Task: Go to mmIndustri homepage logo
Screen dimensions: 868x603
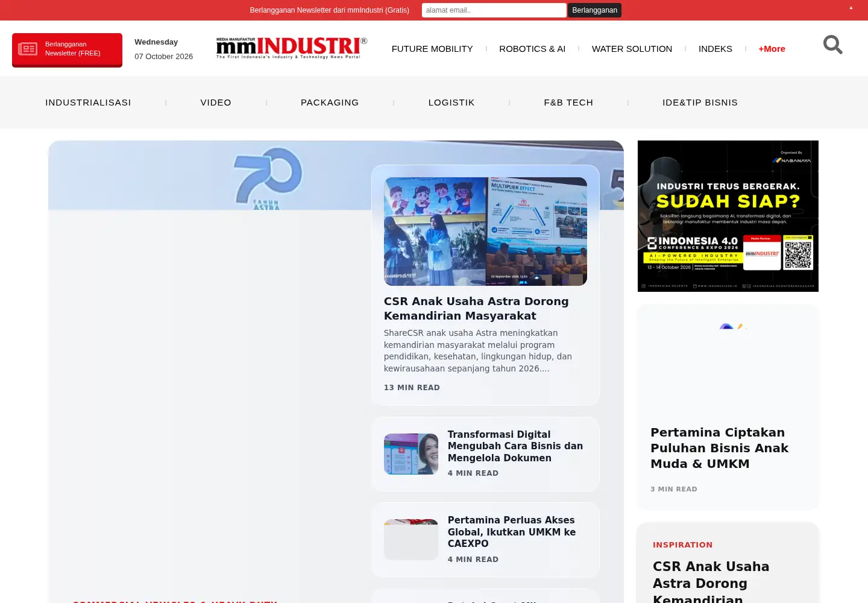Action: (292, 48)
